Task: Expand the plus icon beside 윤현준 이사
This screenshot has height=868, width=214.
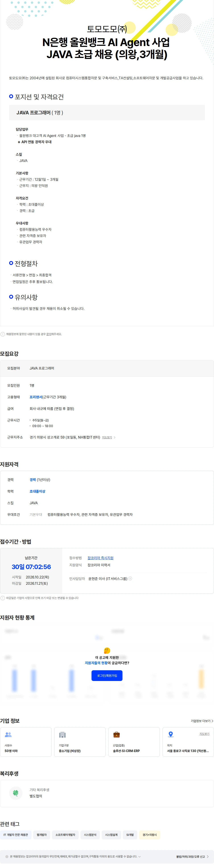Action: pos(130,578)
